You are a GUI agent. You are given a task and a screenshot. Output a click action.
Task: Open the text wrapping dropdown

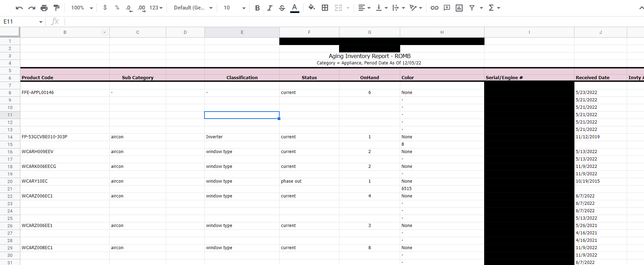399,8
